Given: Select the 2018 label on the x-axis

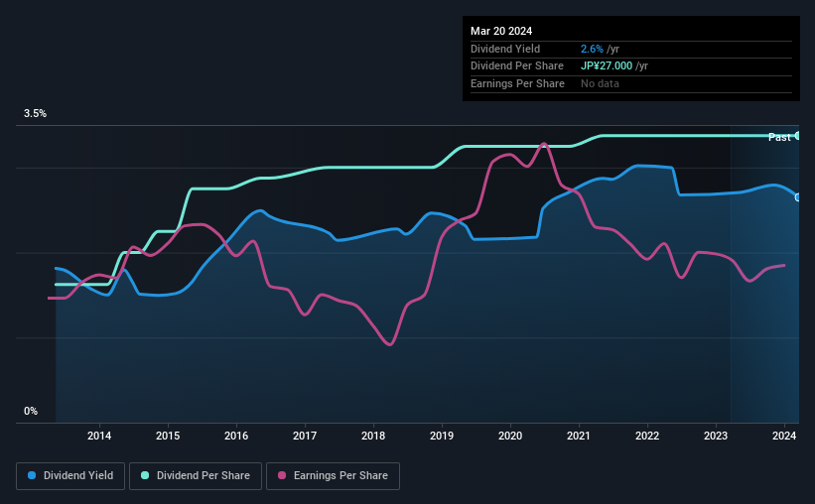Looking at the screenshot, I should click(x=373, y=436).
